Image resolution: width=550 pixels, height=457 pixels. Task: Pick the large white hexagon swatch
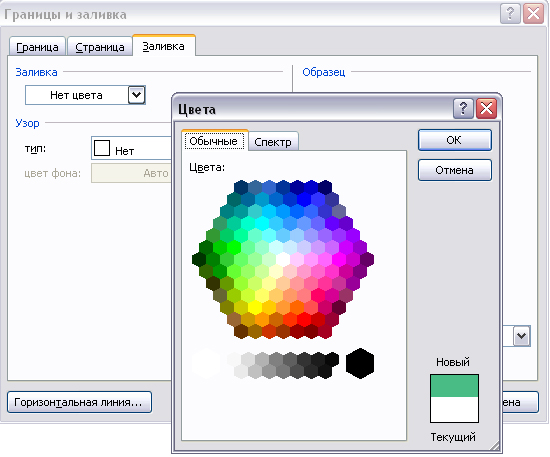pyautogui.click(x=206, y=363)
